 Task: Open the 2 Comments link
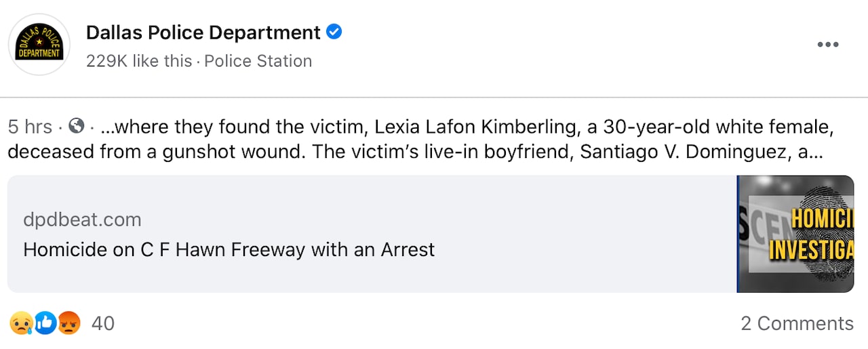pyautogui.click(x=797, y=324)
